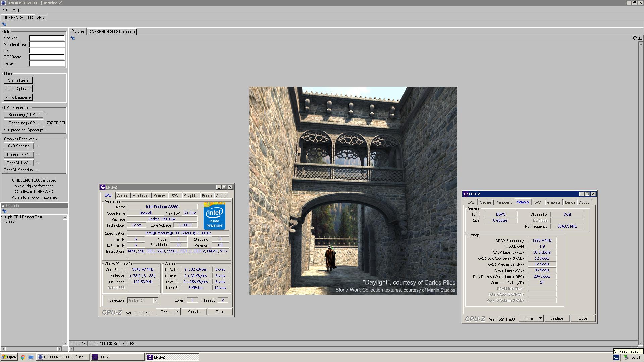This screenshot has height=362, width=644.
Task: Switch to the View tab
Action: [x=41, y=18]
